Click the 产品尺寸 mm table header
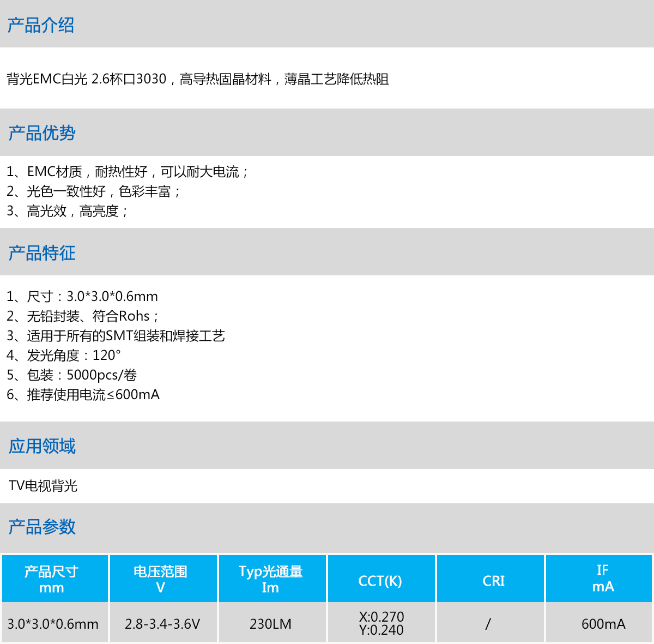Screen dimensions: 654x644 click(x=55, y=579)
